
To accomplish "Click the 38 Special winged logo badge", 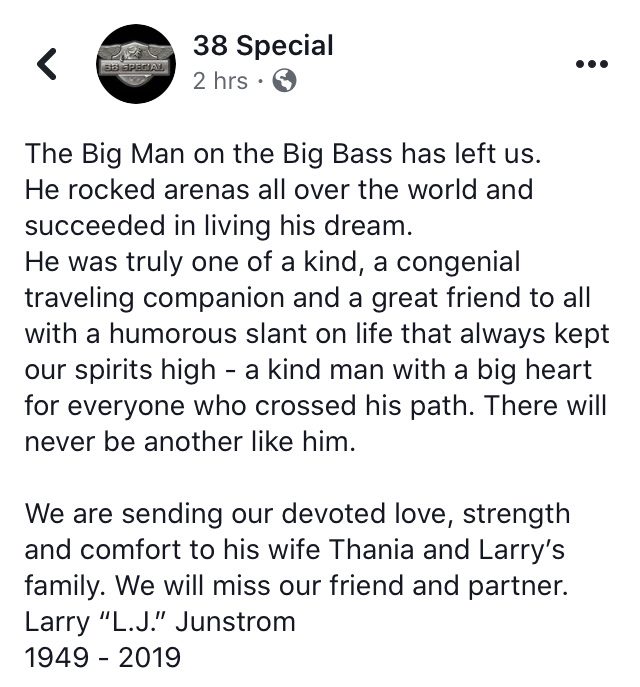I will pyautogui.click(x=136, y=64).
